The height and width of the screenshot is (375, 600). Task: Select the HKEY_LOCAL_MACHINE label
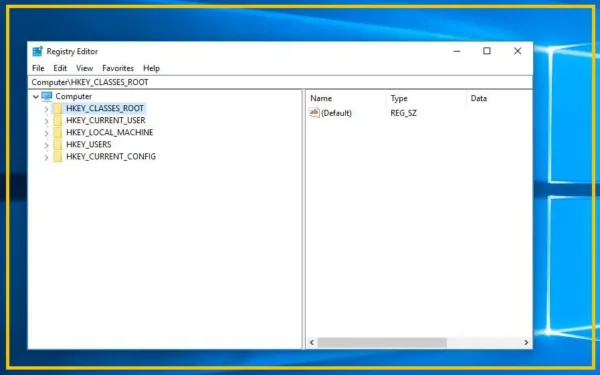point(109,132)
